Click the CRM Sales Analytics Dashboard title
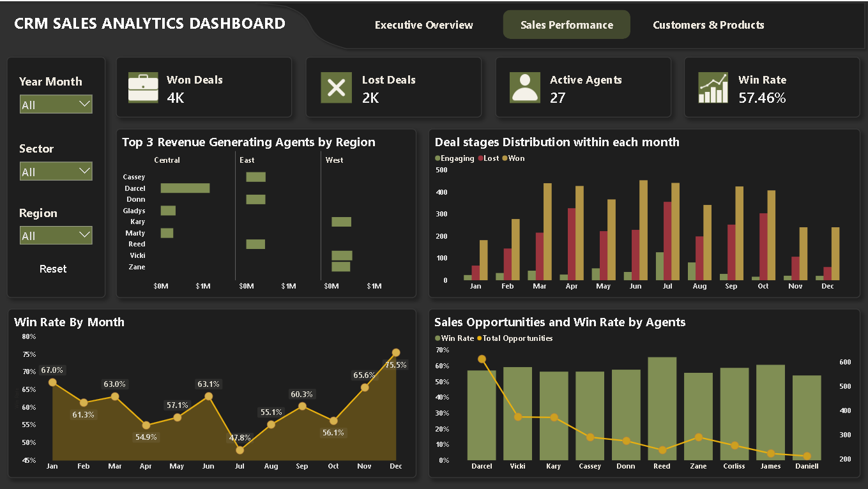 point(149,24)
